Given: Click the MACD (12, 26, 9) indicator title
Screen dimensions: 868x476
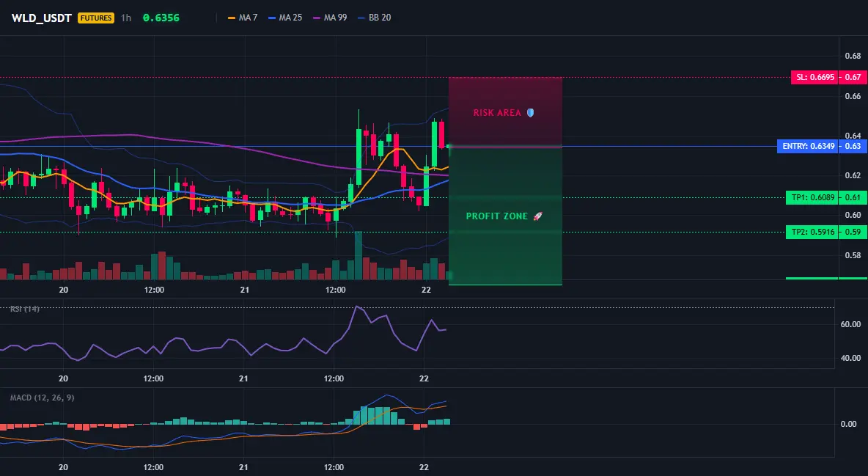Looking at the screenshot, I should (x=42, y=398).
